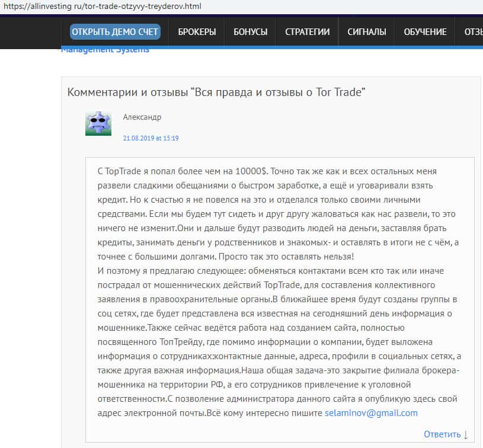Click Александр's avatar image

(x=98, y=123)
